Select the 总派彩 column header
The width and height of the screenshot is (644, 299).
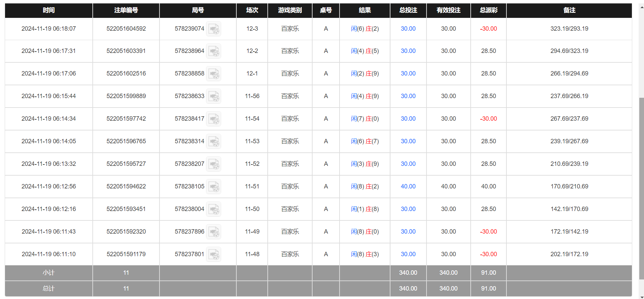pos(488,10)
